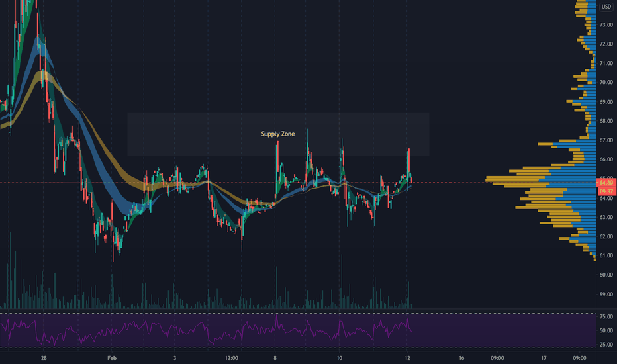Click the 68.00 price label

pyautogui.click(x=606, y=121)
